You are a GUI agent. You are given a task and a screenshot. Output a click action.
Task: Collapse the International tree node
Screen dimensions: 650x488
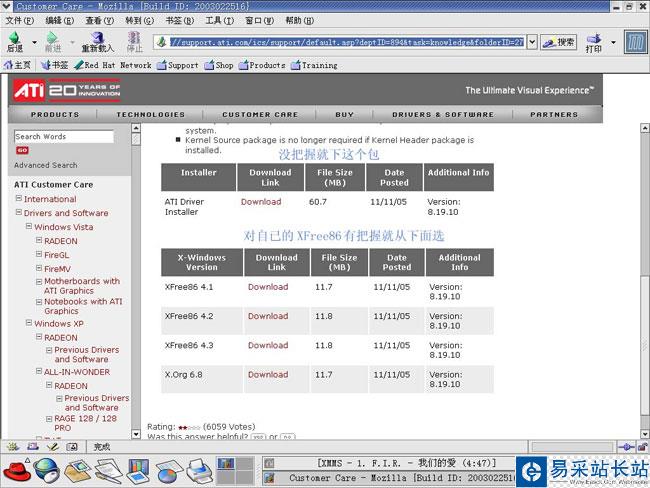click(x=19, y=199)
